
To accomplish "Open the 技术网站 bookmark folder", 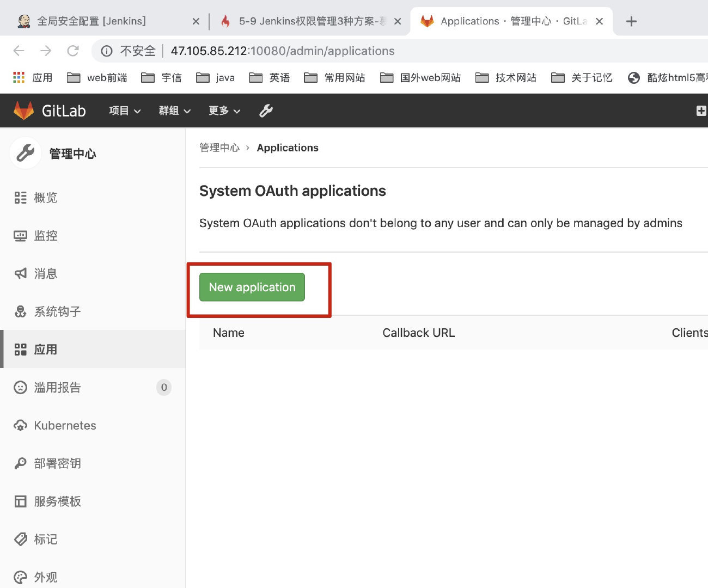I will (506, 78).
